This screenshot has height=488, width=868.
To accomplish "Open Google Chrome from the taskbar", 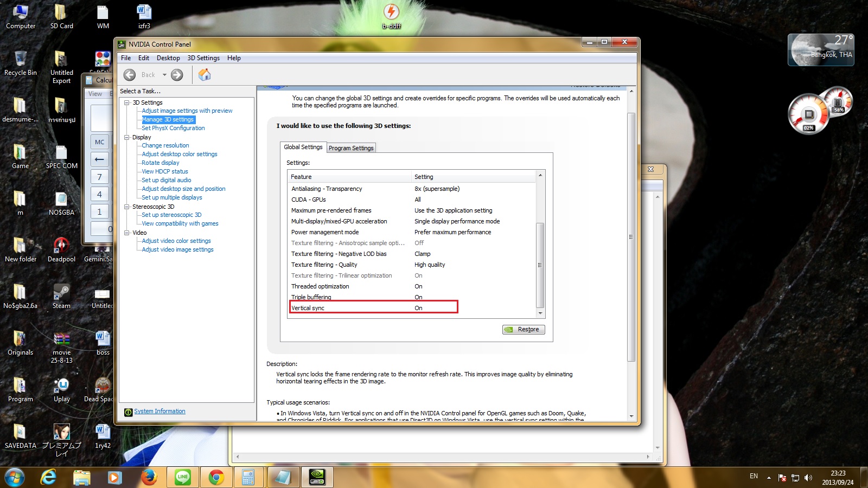I will (x=216, y=477).
